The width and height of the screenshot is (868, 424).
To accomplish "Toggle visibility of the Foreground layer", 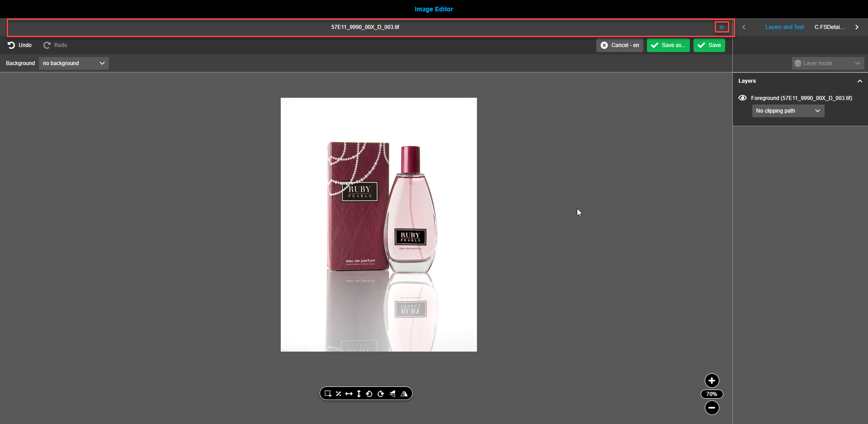I will tap(742, 98).
